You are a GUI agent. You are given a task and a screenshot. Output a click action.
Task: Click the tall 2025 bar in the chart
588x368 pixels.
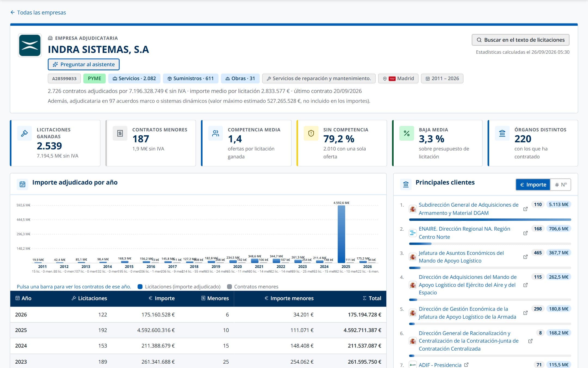341,234
